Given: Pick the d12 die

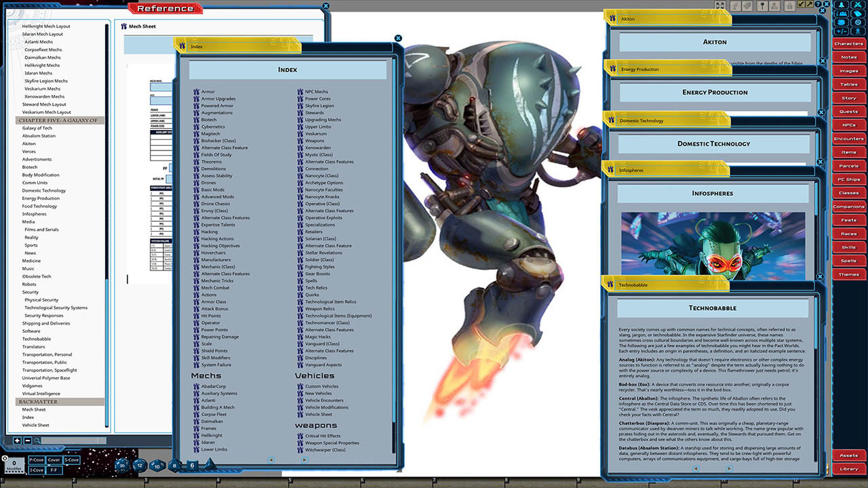Looking at the screenshot, I should [140, 465].
